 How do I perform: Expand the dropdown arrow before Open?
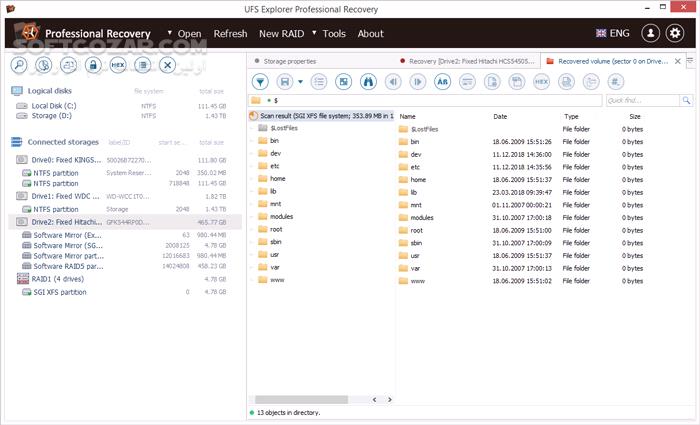tap(170, 33)
